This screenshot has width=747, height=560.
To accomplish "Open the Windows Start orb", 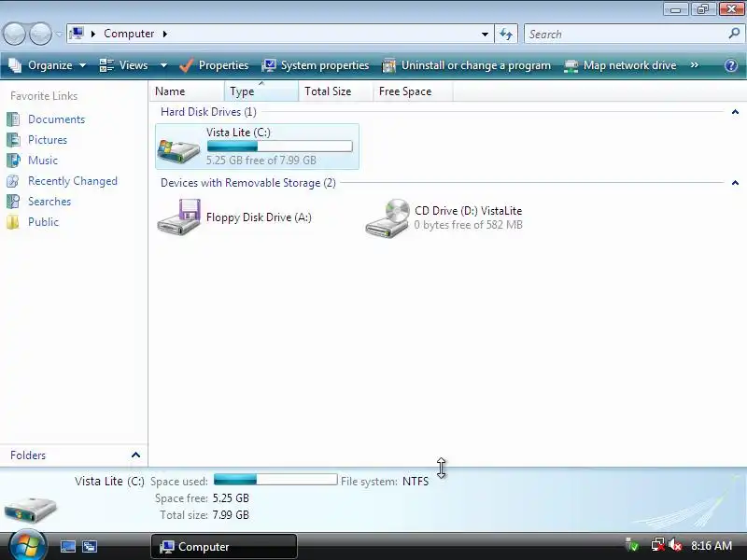I will click(x=27, y=546).
